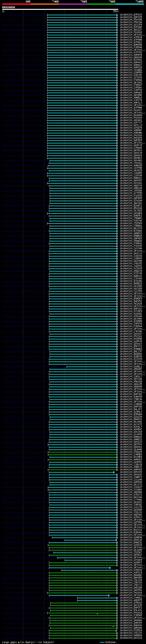Click the label UniRef100_Q8K586
Screen dimensions: 146x644
click(x=131, y=492)
